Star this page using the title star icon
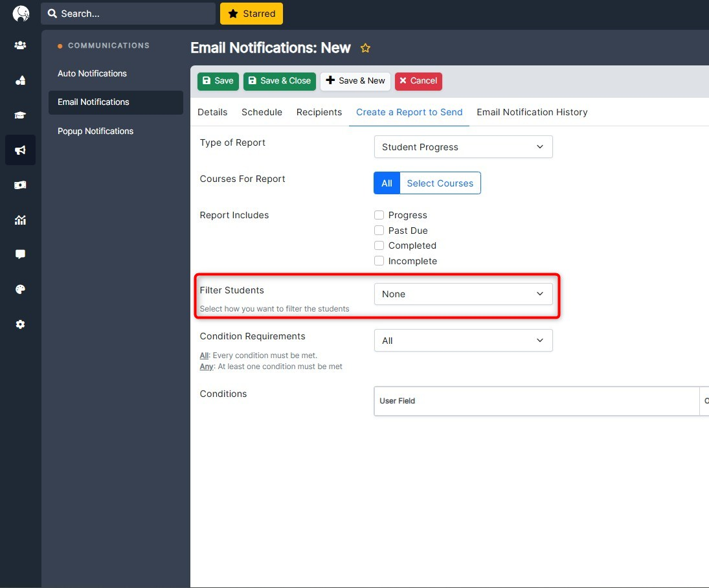709x588 pixels. click(365, 48)
